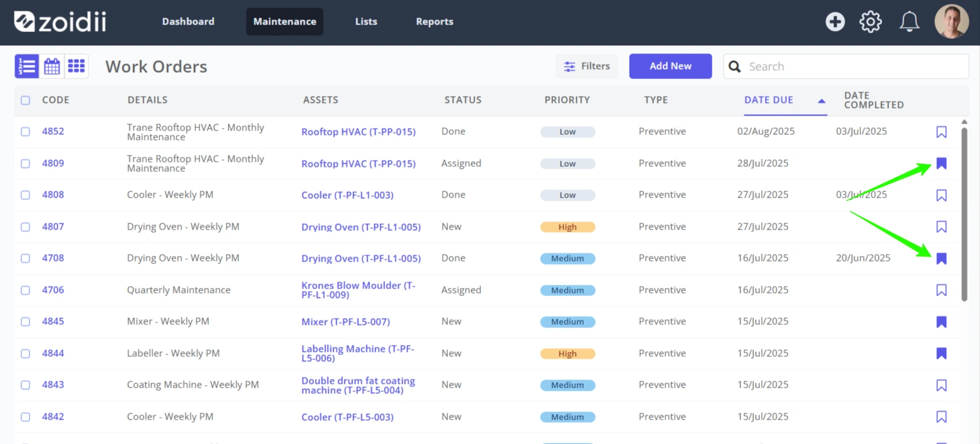Viewport: 980px width, 444px height.
Task: Bookmark work order 4843
Action: [x=941, y=385]
